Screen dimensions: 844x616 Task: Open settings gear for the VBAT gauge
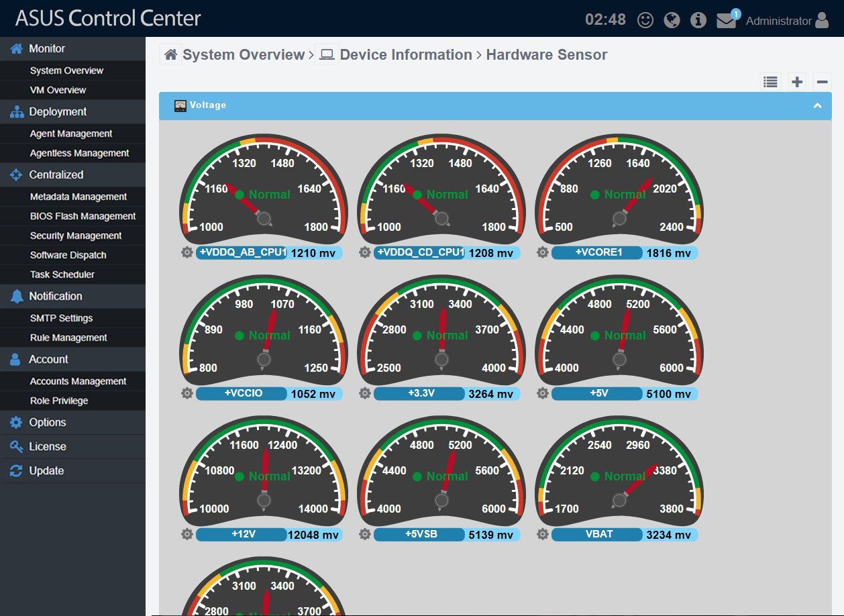tap(542, 535)
